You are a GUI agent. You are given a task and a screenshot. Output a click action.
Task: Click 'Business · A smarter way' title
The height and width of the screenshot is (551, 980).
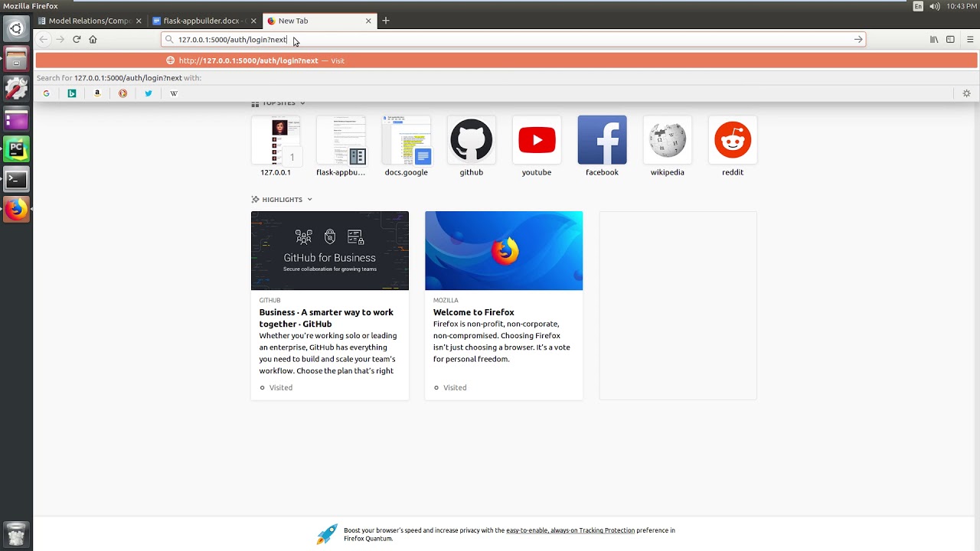pos(326,318)
